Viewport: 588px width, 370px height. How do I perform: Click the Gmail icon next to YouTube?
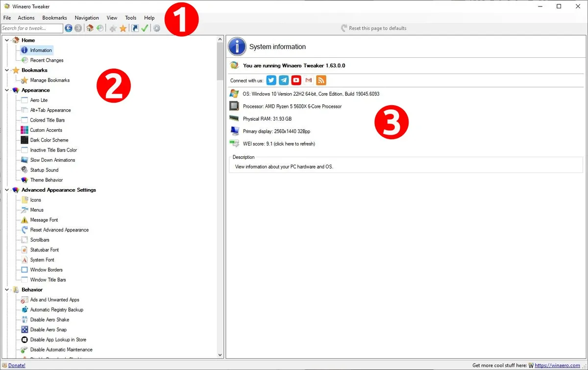point(308,80)
